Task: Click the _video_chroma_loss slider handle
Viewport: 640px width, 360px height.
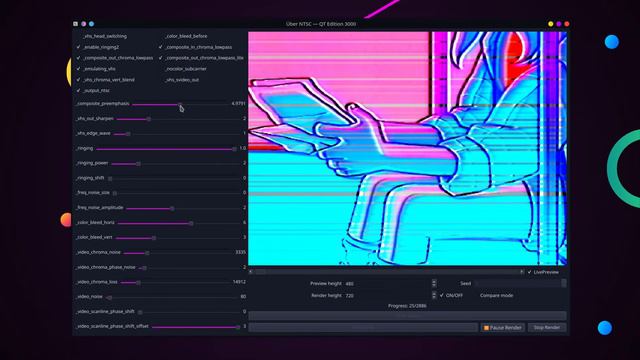Action: [138, 282]
